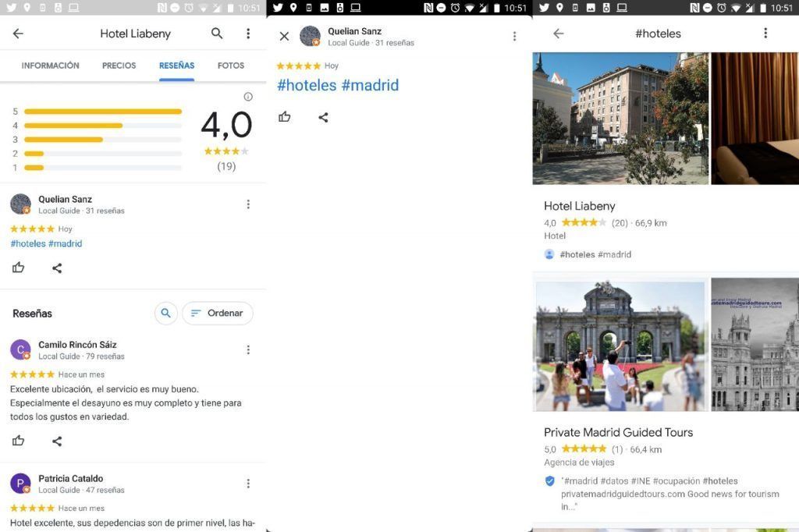Open options menu for Camilo Rincón Sáiz review

(x=248, y=349)
